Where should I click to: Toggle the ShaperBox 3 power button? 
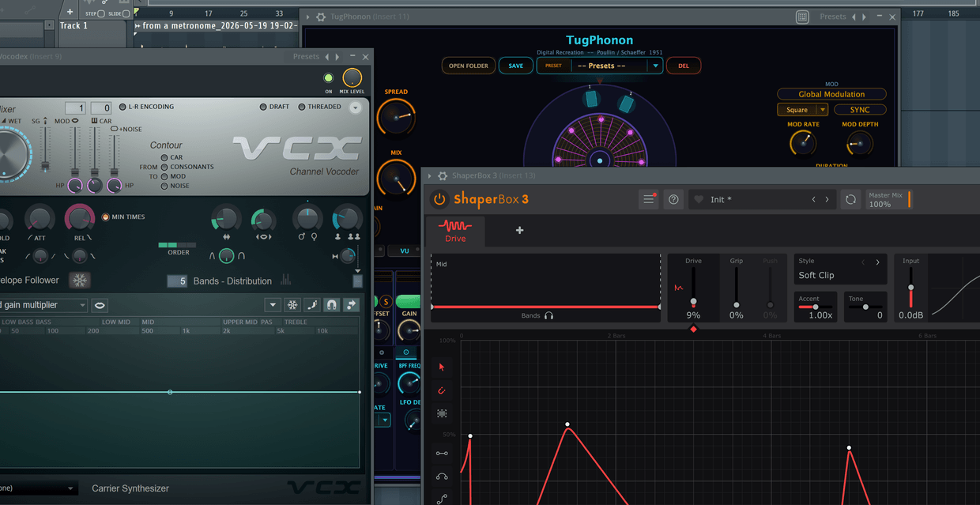pyautogui.click(x=439, y=199)
